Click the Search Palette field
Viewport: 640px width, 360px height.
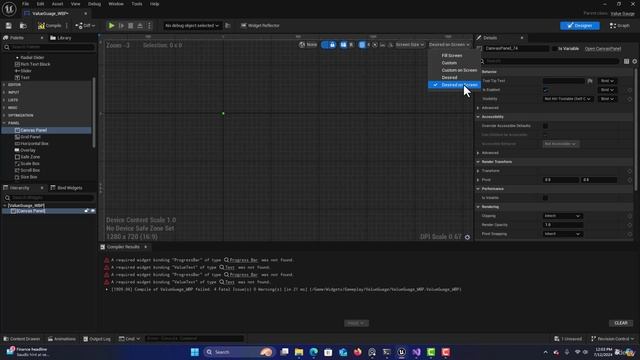(x=49, y=47)
